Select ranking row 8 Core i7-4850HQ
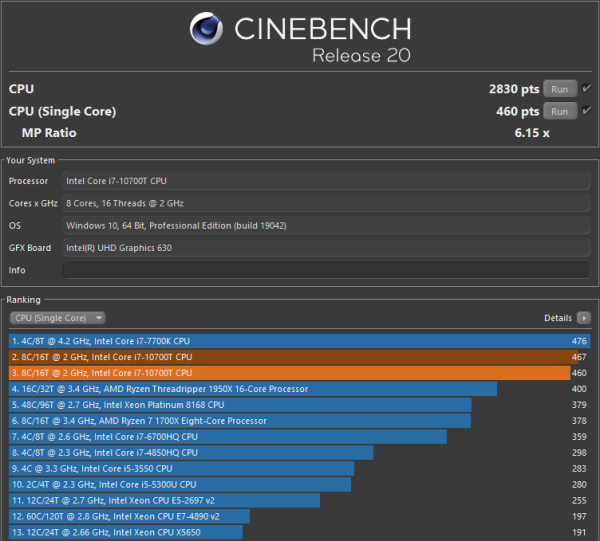Screen dimensions: 600x541 (x=300, y=453)
